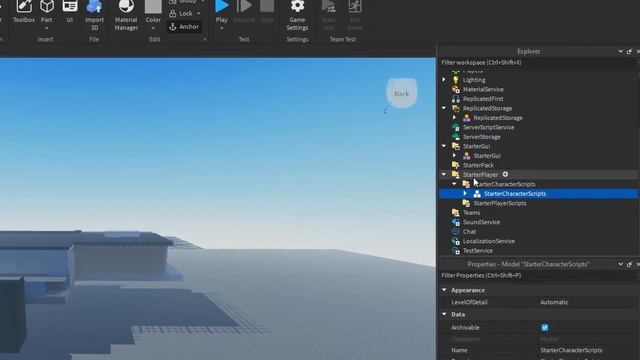Click Import 3D
The height and width of the screenshot is (360, 640).
(94, 16)
